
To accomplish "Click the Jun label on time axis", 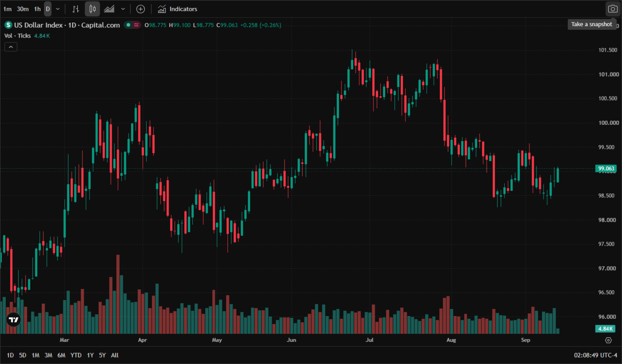I will [x=291, y=340].
